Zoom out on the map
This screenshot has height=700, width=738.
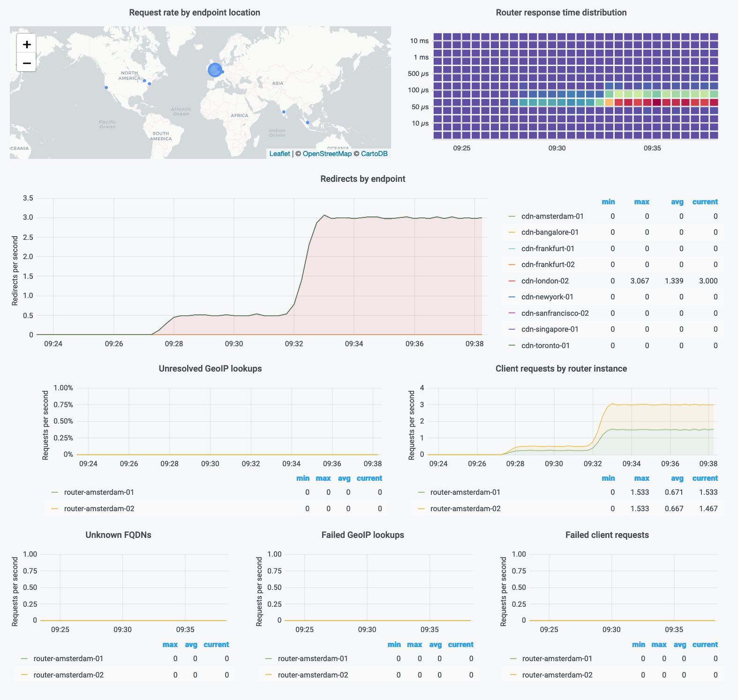coord(27,62)
